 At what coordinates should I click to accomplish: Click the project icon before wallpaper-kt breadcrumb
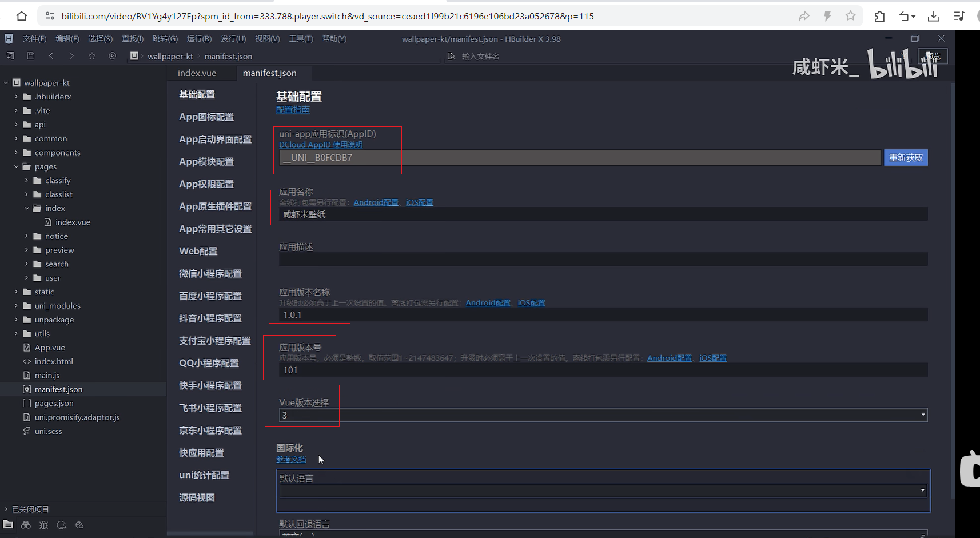pyautogui.click(x=134, y=55)
